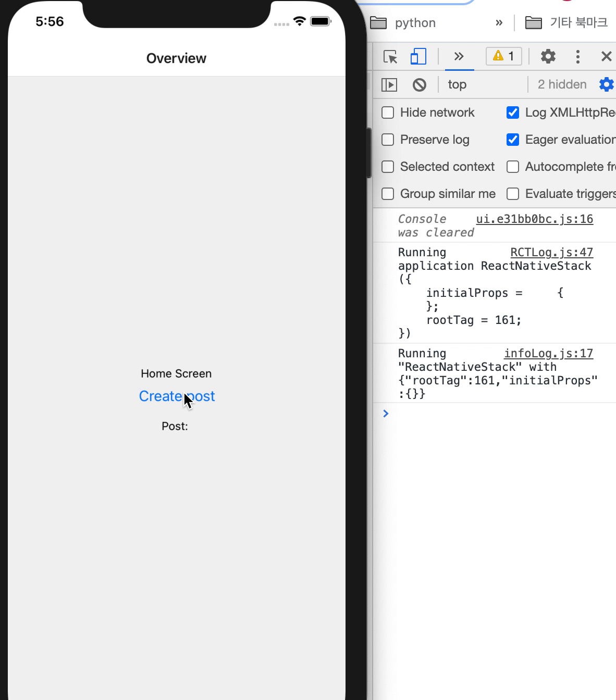Uncheck Log XMLHttpRequests checkbox
Screen dimensions: 616x700
[x=513, y=113]
